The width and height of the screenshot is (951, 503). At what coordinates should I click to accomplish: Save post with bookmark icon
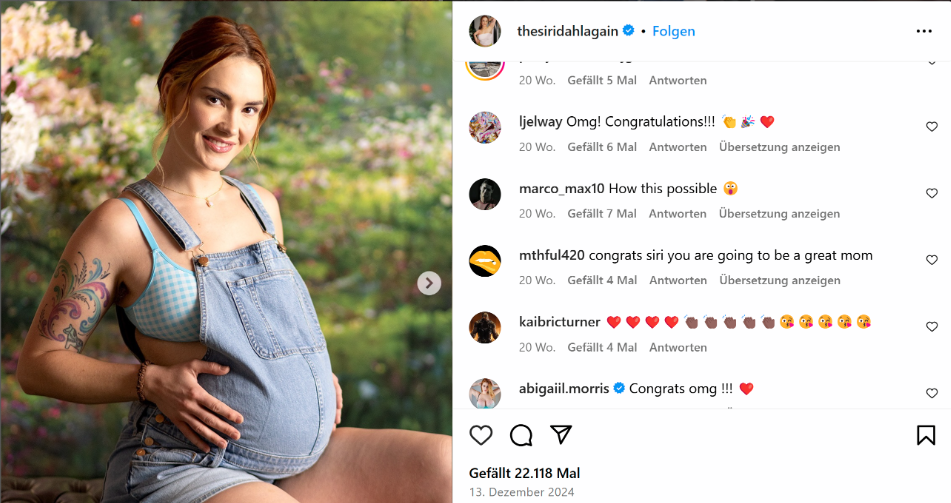coord(926,435)
